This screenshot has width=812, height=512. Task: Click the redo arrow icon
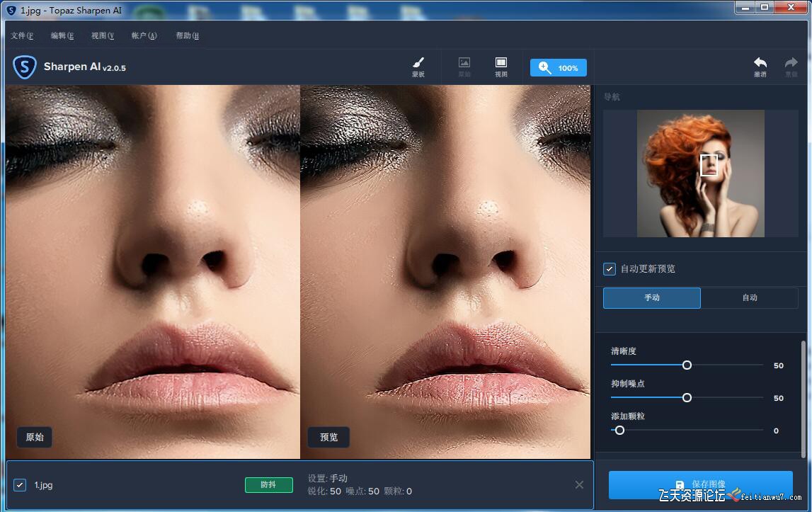point(791,67)
